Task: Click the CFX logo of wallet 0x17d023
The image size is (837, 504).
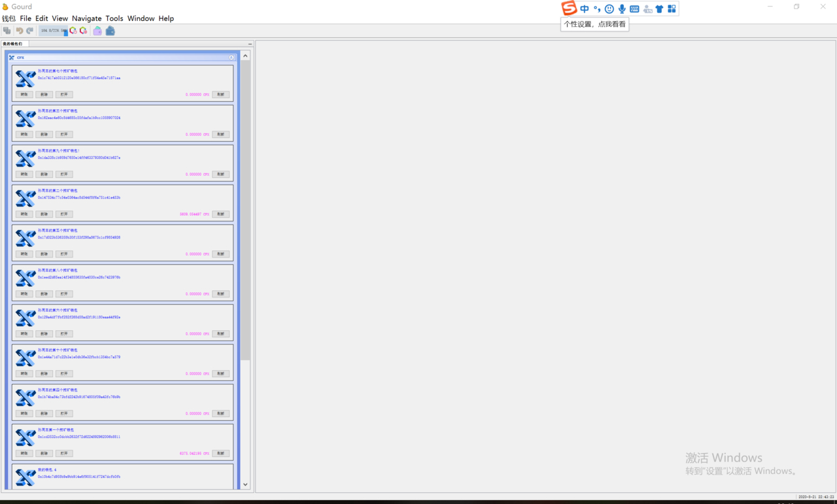Action: coord(26,238)
